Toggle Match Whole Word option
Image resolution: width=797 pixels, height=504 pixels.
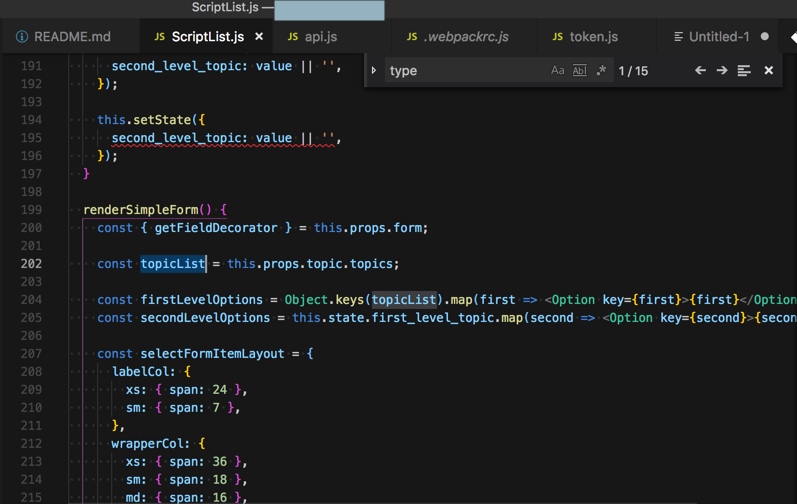(579, 71)
